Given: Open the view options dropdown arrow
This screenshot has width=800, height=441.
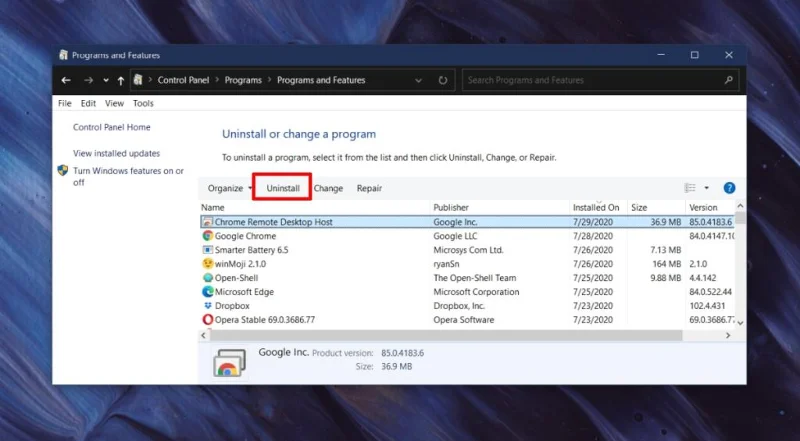Looking at the screenshot, I should coord(707,188).
